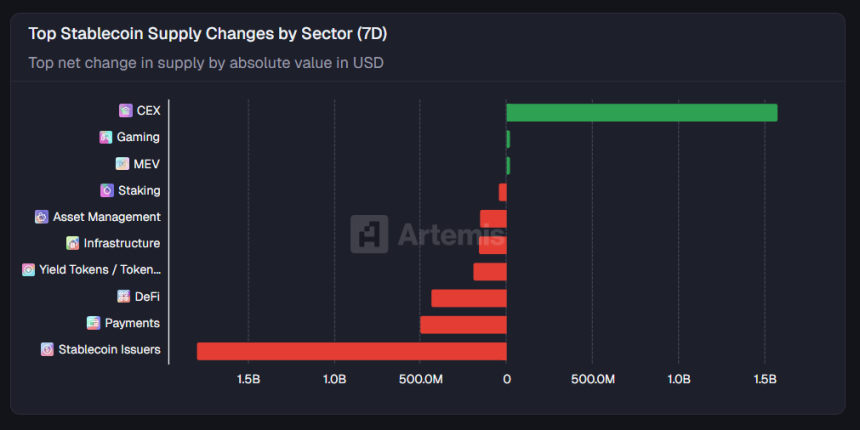Click the chart title heading
This screenshot has height=430, width=860.
tap(208, 34)
